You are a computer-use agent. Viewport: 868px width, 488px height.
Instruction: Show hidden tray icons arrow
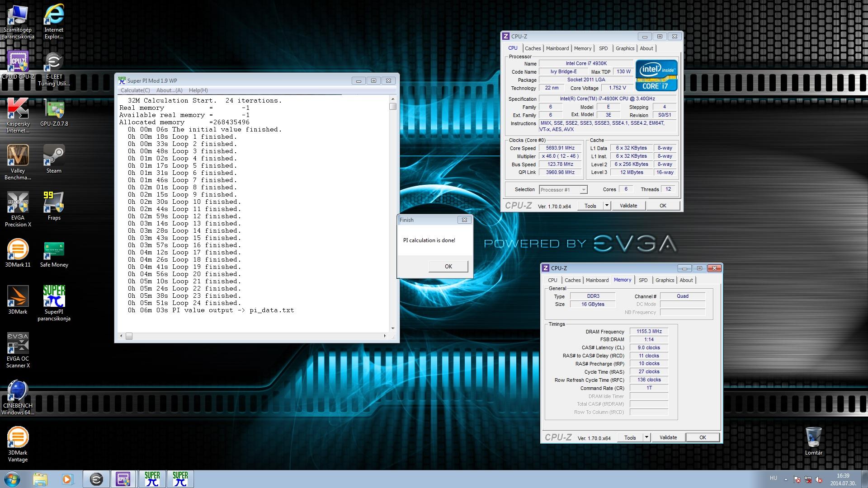click(786, 479)
